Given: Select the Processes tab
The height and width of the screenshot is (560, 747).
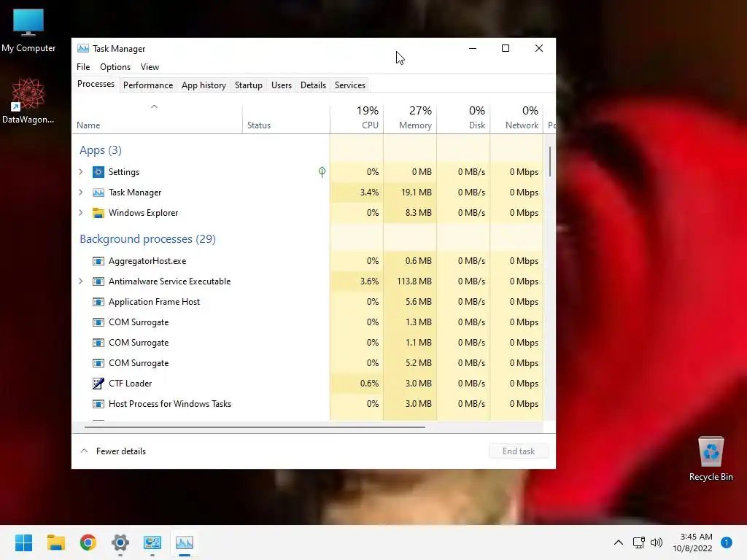Looking at the screenshot, I should tap(96, 85).
